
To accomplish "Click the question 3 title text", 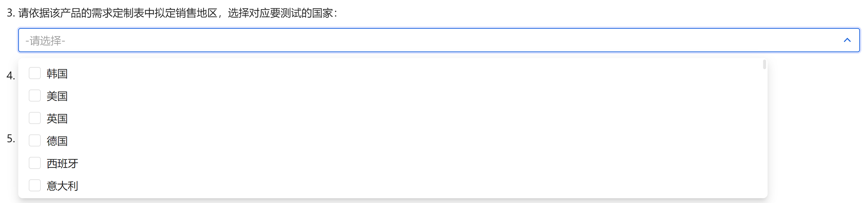I will [x=172, y=13].
